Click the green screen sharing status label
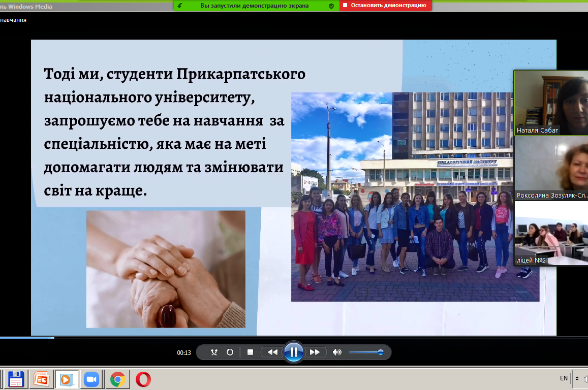588x390 pixels. pyautogui.click(x=254, y=6)
